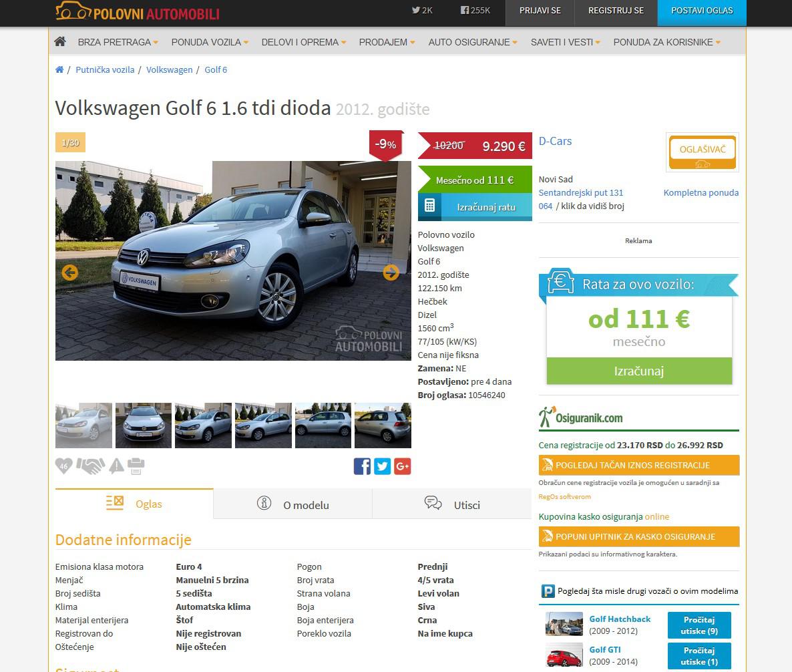Share the ad on Twitter
Image resolution: width=792 pixels, height=672 pixels.
[383, 466]
